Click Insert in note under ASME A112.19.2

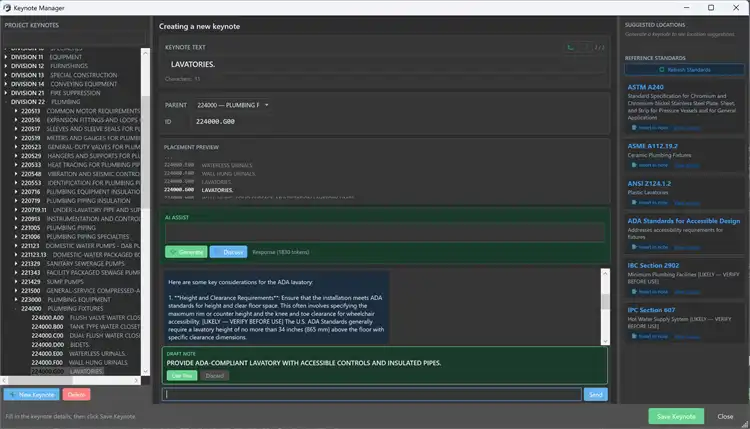650,165
